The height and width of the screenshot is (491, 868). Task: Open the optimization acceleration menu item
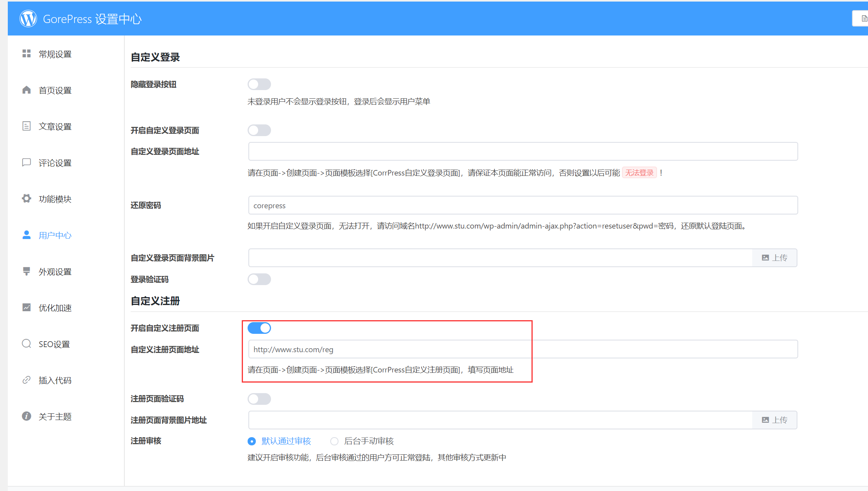point(55,308)
